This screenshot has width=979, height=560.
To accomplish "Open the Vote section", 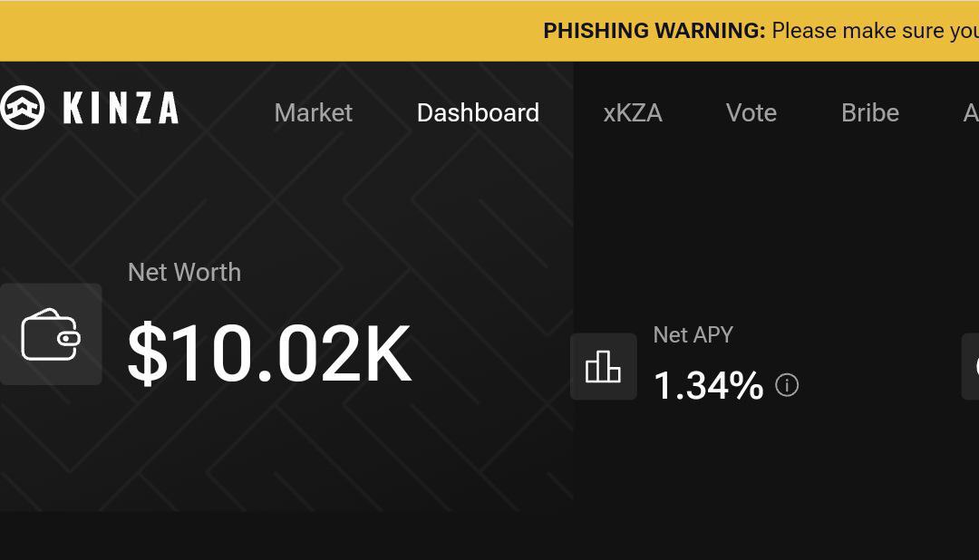I will 751,113.
